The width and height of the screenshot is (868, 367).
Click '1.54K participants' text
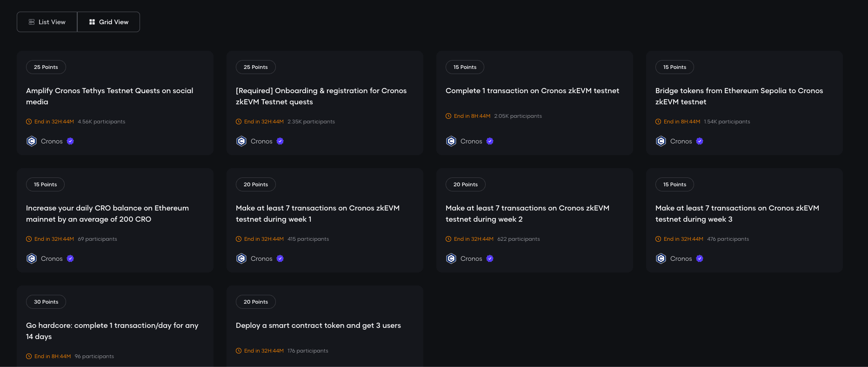[x=727, y=122]
